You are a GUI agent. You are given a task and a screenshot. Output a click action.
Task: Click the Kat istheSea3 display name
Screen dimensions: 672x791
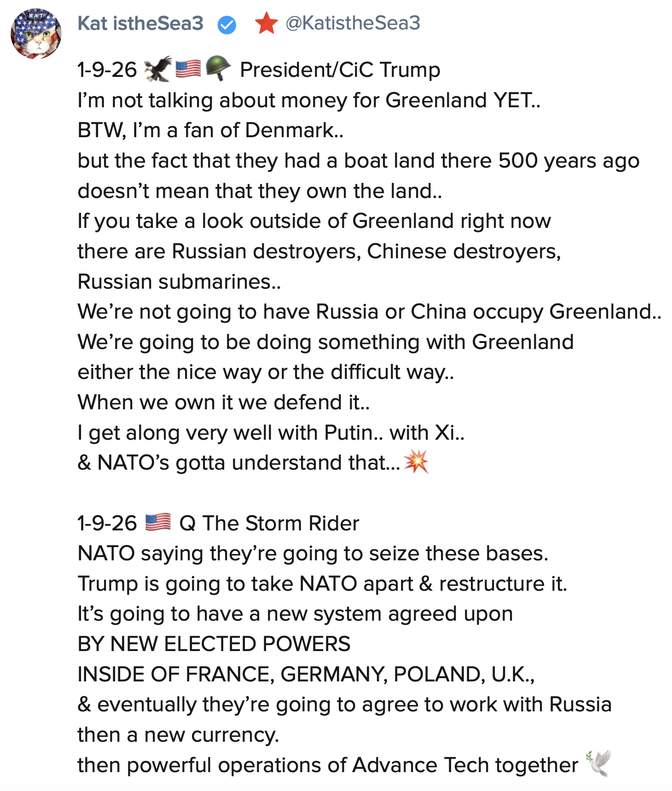[x=140, y=23]
